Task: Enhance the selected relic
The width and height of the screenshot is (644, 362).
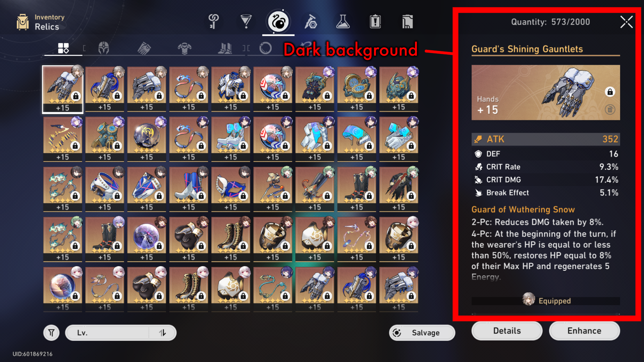Action: (x=584, y=331)
